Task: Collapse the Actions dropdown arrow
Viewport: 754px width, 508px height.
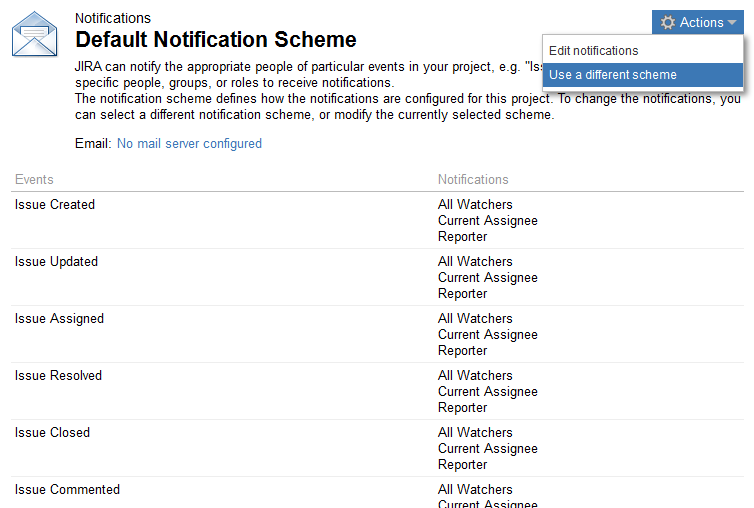Action: coord(732,23)
